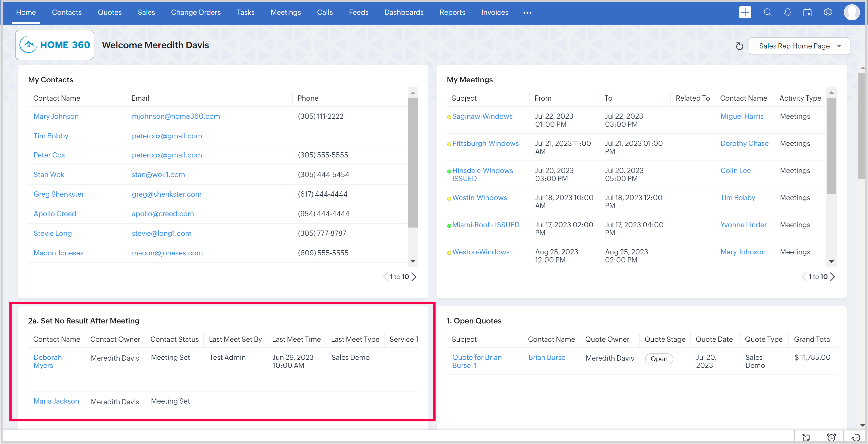
Task: Open the Saginaw-Windows meeting
Action: (x=482, y=116)
